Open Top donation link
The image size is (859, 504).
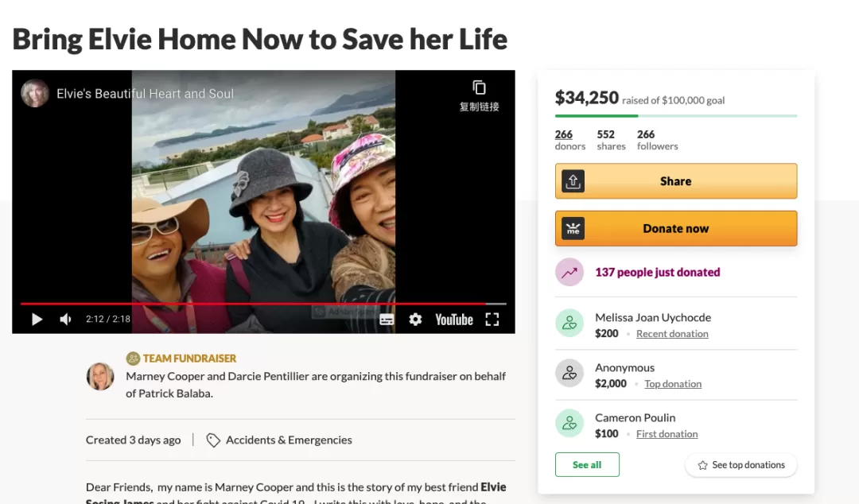(673, 384)
